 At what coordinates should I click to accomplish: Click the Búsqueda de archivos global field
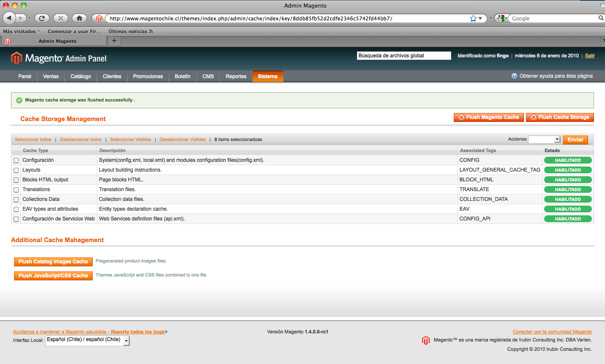point(404,56)
